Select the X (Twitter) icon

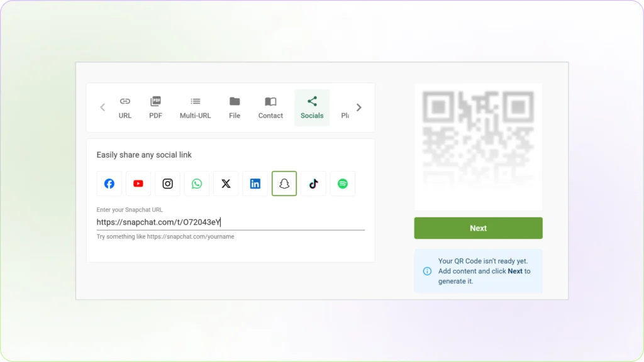pyautogui.click(x=226, y=184)
